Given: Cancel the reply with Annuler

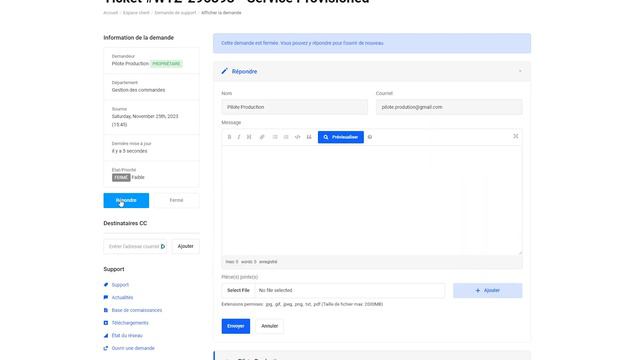Looking at the screenshot, I should coord(269,326).
